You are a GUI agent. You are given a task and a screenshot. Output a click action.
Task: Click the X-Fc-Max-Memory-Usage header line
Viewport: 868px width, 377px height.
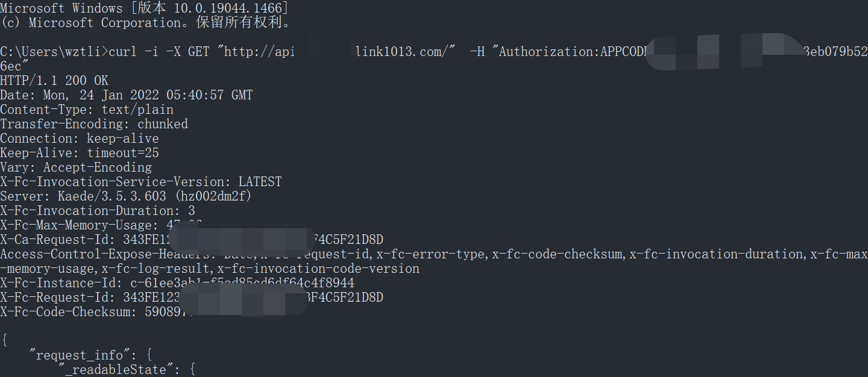[101, 225]
